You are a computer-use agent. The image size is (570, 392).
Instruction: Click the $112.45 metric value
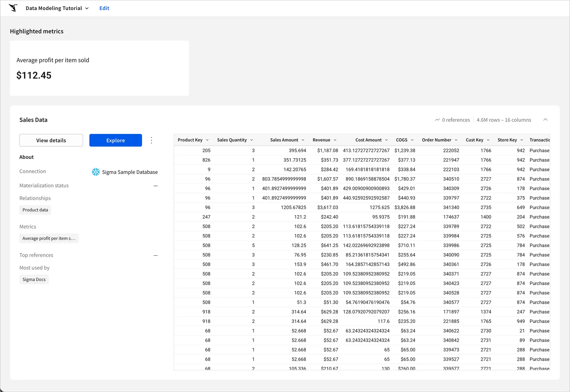click(34, 75)
